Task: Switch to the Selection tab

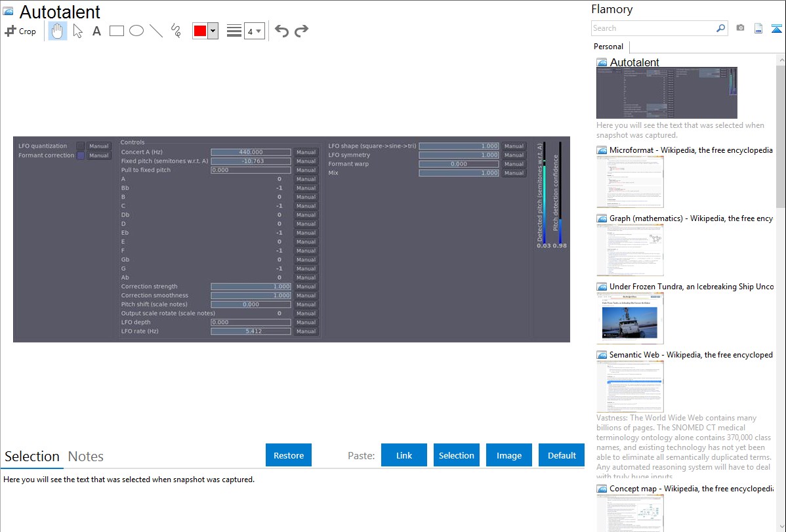Action: [x=32, y=457]
